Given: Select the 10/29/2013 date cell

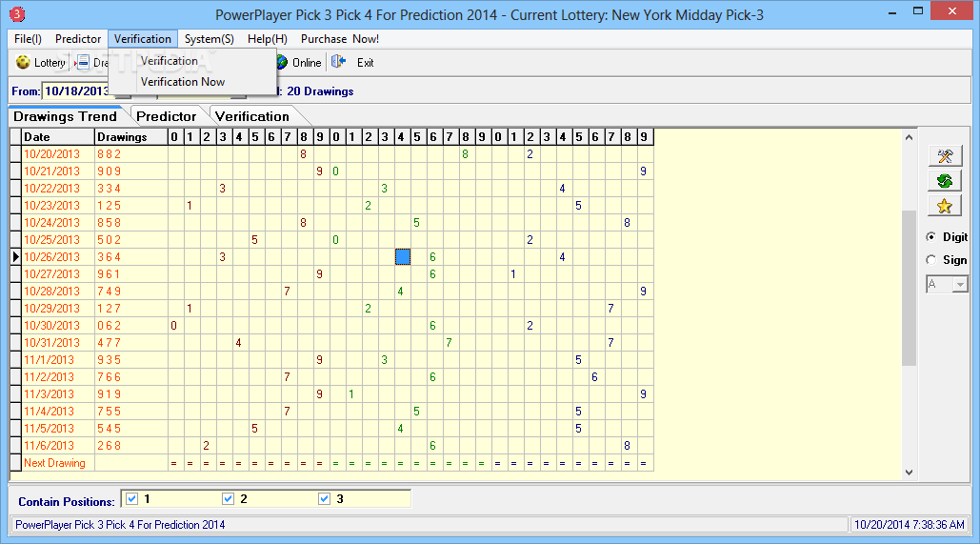Looking at the screenshot, I should [x=58, y=309].
